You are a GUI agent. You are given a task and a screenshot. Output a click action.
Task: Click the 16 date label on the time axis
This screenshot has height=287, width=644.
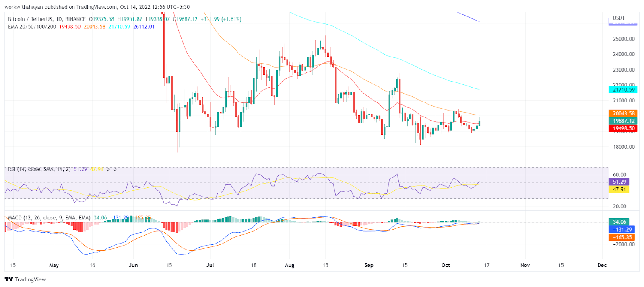click(x=93, y=265)
